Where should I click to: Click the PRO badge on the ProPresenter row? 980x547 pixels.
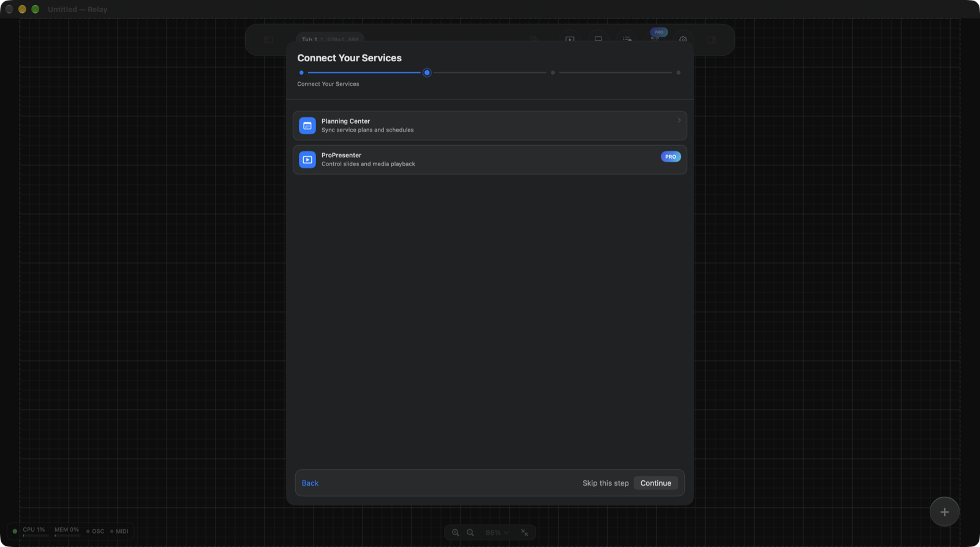coord(671,157)
